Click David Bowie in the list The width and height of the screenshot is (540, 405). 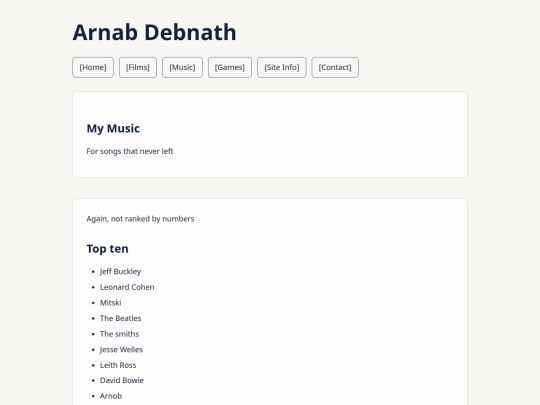click(122, 380)
